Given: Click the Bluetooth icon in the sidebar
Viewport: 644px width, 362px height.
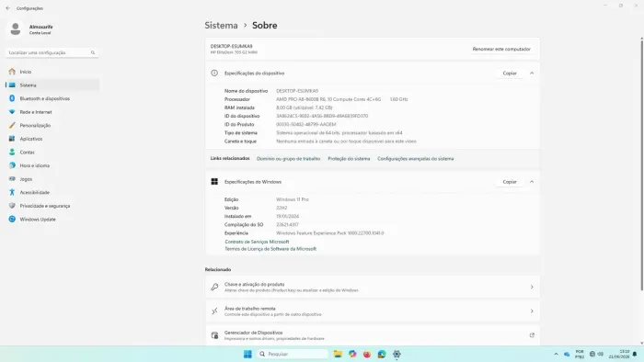Looking at the screenshot, I should click(12, 98).
